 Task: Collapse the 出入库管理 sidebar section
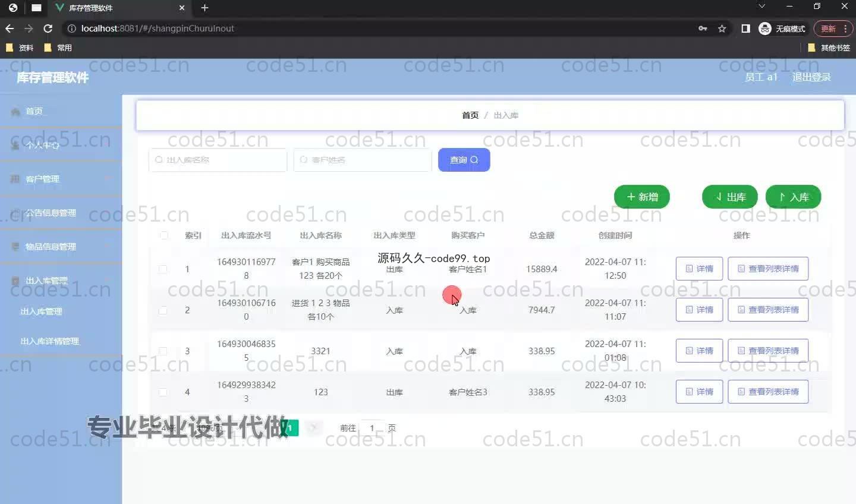tap(59, 281)
